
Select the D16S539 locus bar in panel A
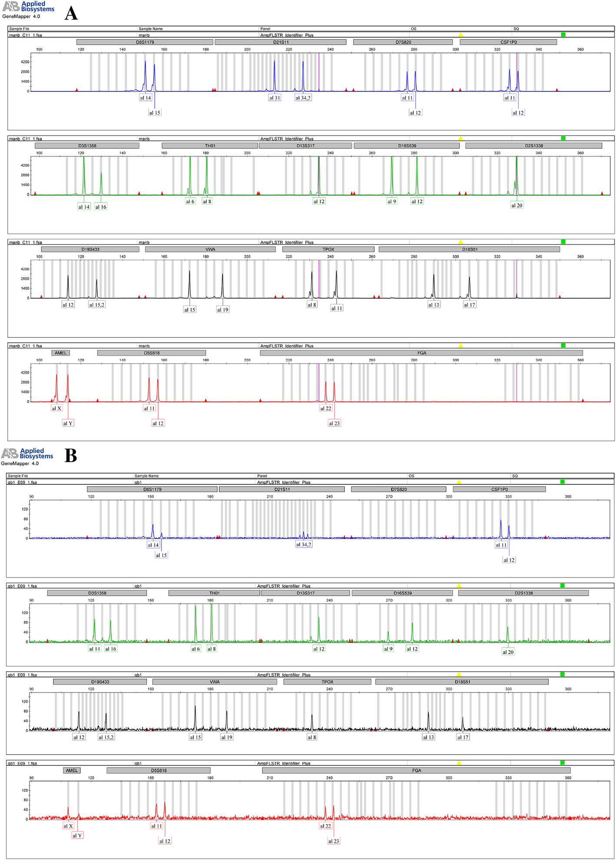407,146
